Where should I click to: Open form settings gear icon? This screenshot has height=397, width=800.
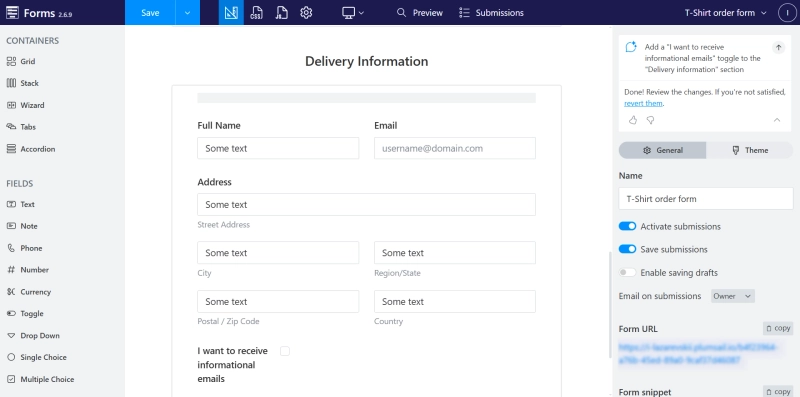pyautogui.click(x=306, y=13)
